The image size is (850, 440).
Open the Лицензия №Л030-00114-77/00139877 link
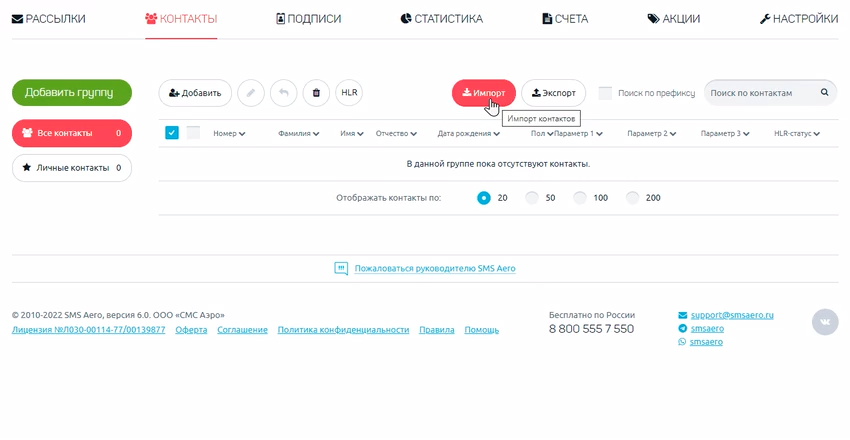pos(88,329)
